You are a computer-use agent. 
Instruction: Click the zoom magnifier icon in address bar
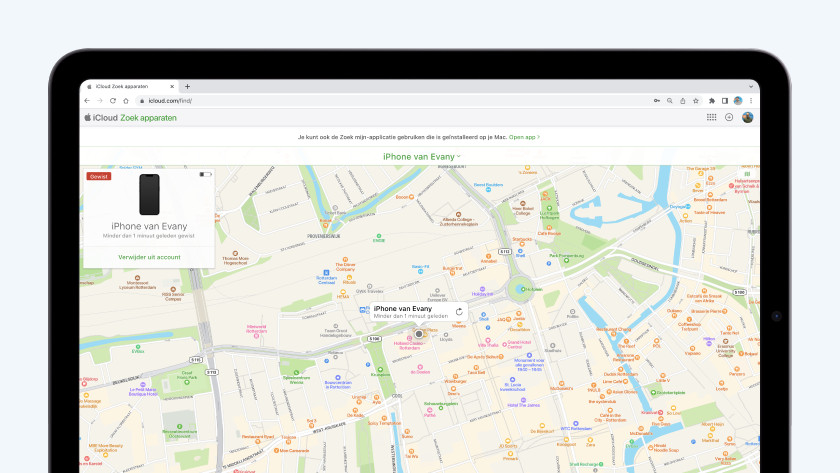coord(670,101)
